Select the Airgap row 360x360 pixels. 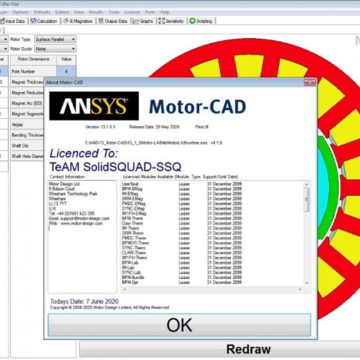tap(27, 124)
